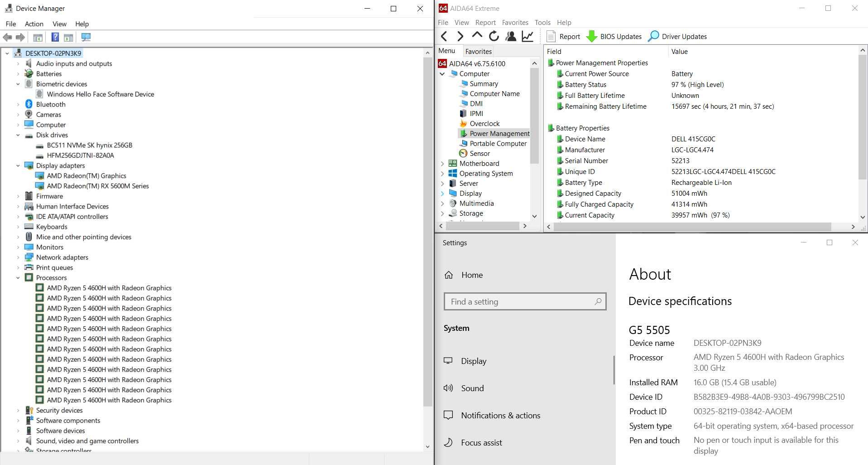Switch to Favorites tab in AIDA64 panel
This screenshot has height=465, width=868.
[x=478, y=52]
